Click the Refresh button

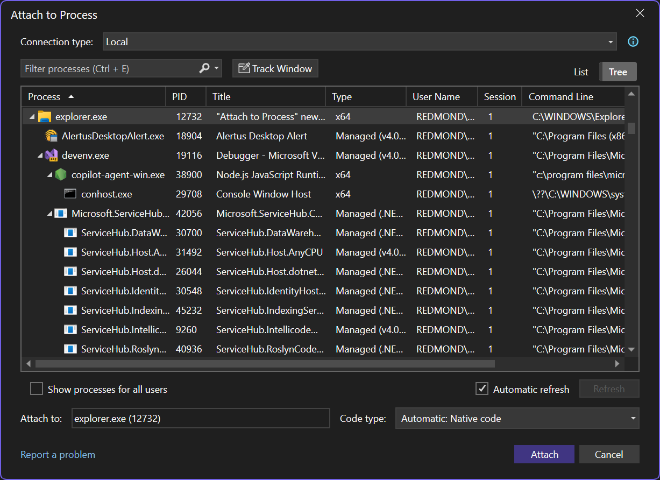609,389
